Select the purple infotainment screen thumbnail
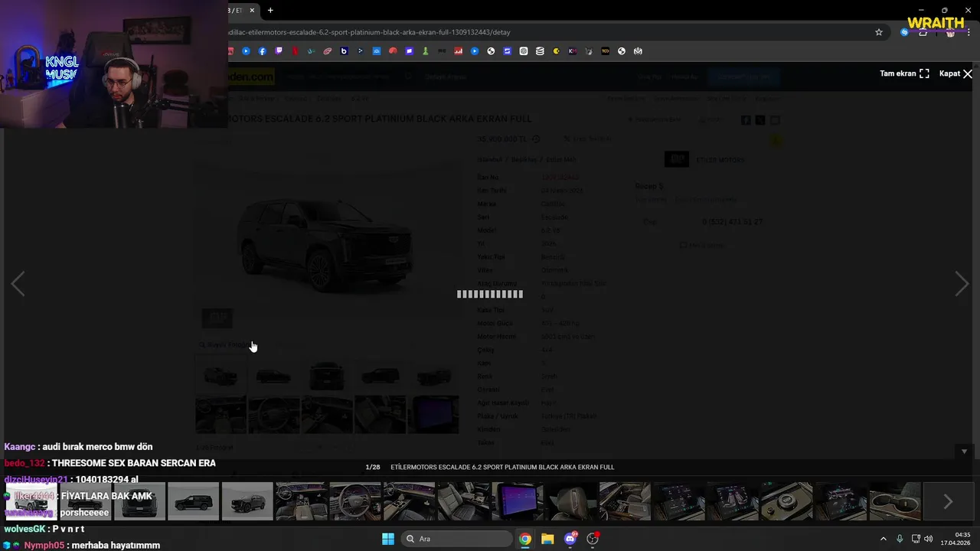Image resolution: width=980 pixels, height=551 pixels. (518, 501)
